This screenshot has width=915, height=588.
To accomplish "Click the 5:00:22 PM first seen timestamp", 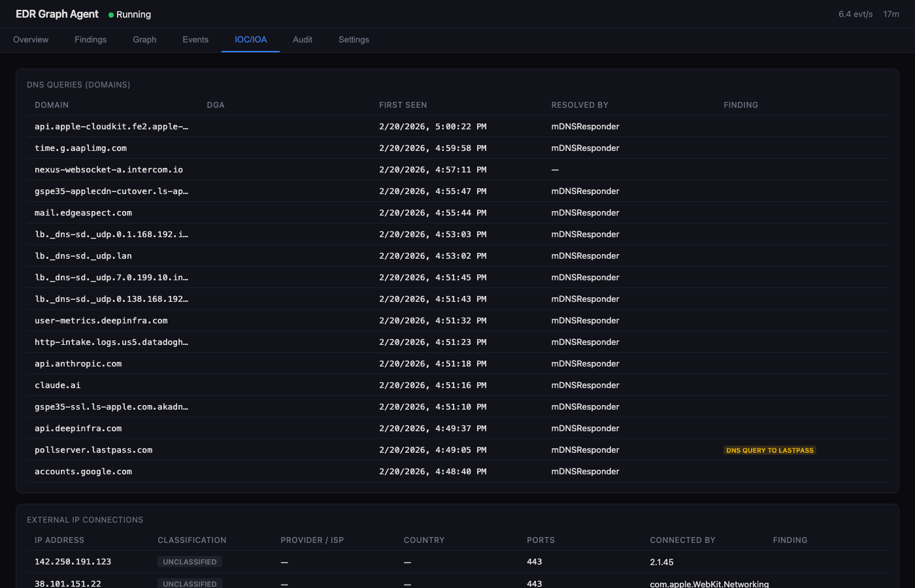I will tap(433, 127).
